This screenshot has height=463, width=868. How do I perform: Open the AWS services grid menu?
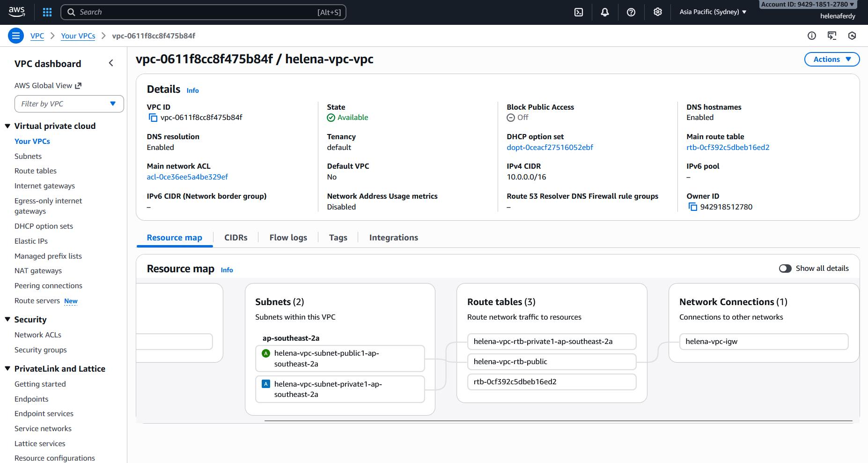click(x=47, y=12)
